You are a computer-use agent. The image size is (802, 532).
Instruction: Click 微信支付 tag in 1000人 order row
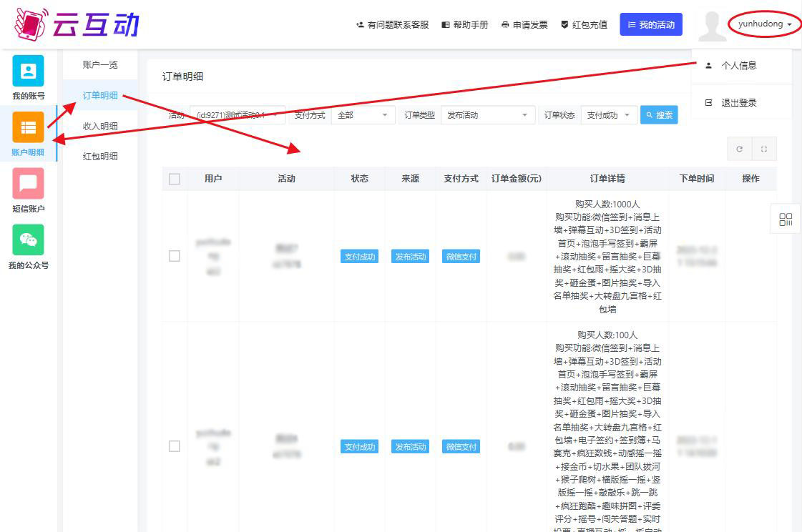461,257
